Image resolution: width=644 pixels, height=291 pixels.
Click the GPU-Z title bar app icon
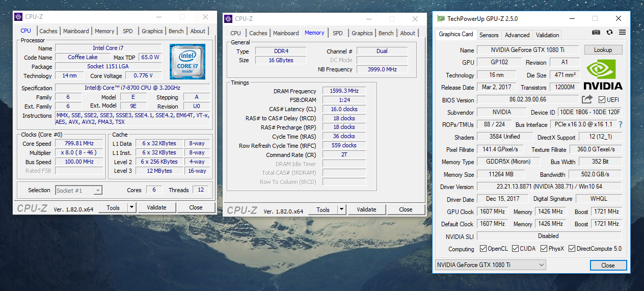coord(441,18)
